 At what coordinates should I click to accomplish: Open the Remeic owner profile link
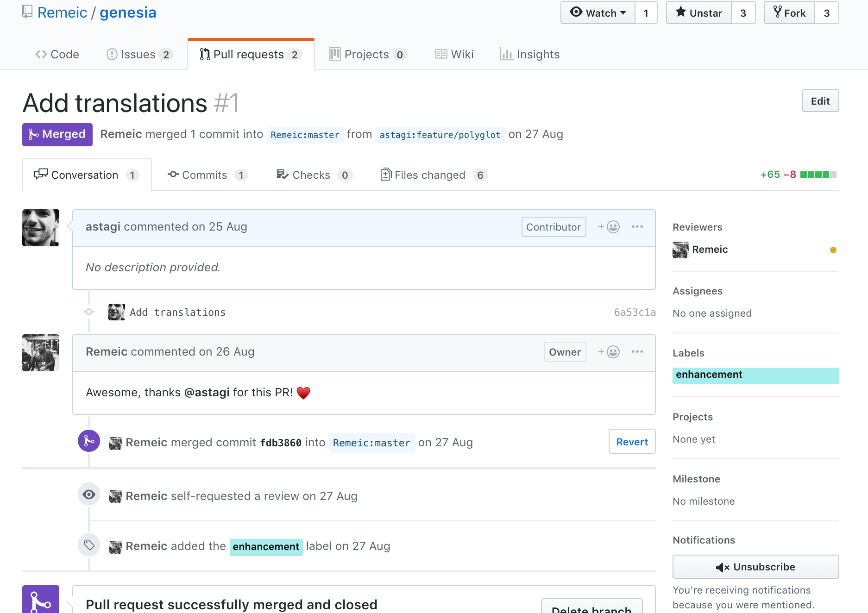pos(62,13)
